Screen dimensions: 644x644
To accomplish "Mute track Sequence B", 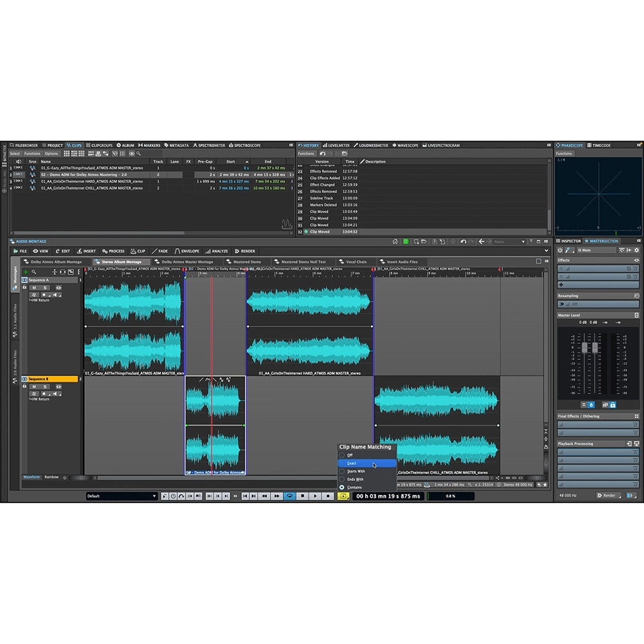I will tap(34, 386).
